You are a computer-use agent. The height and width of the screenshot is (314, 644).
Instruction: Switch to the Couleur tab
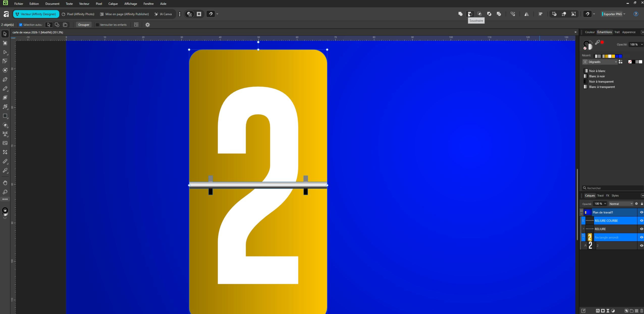(x=589, y=32)
